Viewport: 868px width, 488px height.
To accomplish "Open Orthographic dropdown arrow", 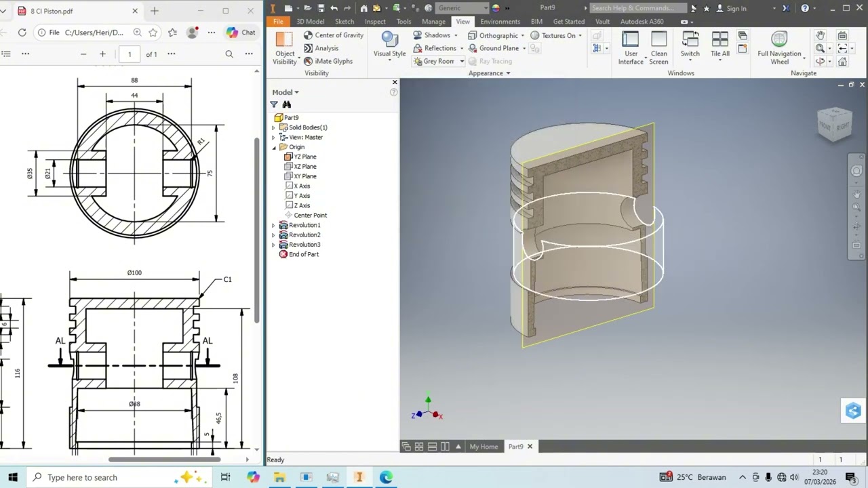I will point(523,35).
